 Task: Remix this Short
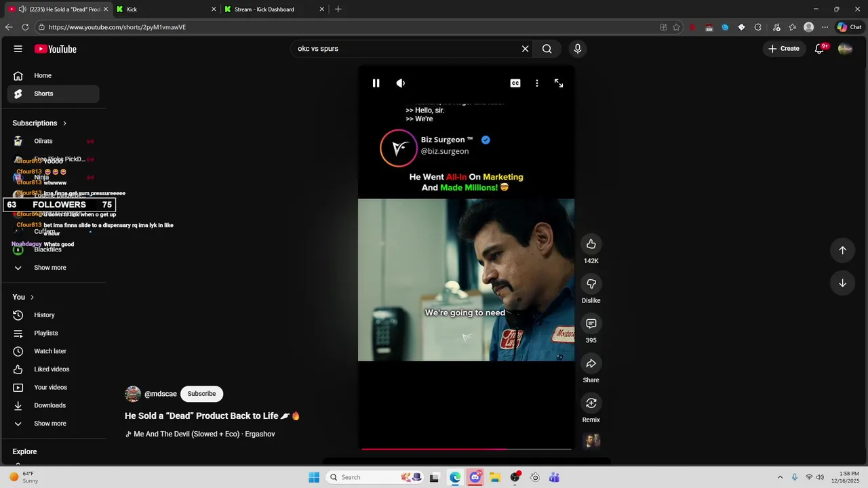[591, 403]
